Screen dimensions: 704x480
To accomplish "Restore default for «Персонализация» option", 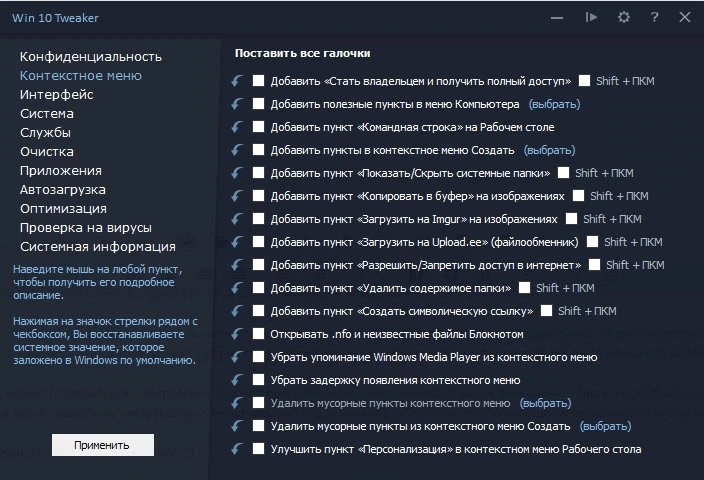I will pos(237,449).
